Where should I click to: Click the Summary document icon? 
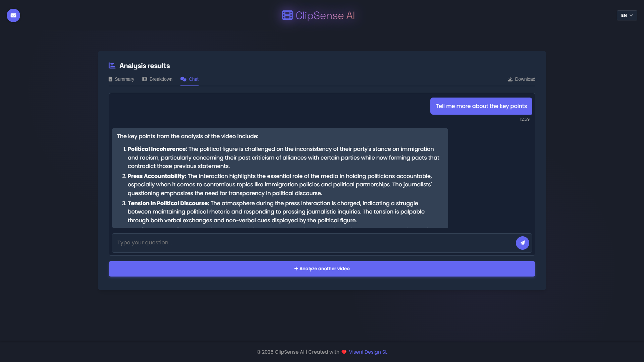click(110, 79)
